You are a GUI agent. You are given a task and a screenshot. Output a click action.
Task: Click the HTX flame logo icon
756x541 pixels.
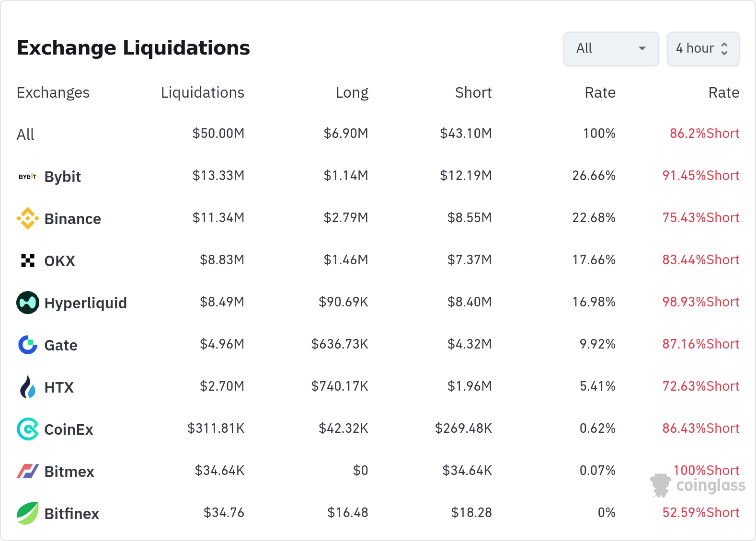28,387
